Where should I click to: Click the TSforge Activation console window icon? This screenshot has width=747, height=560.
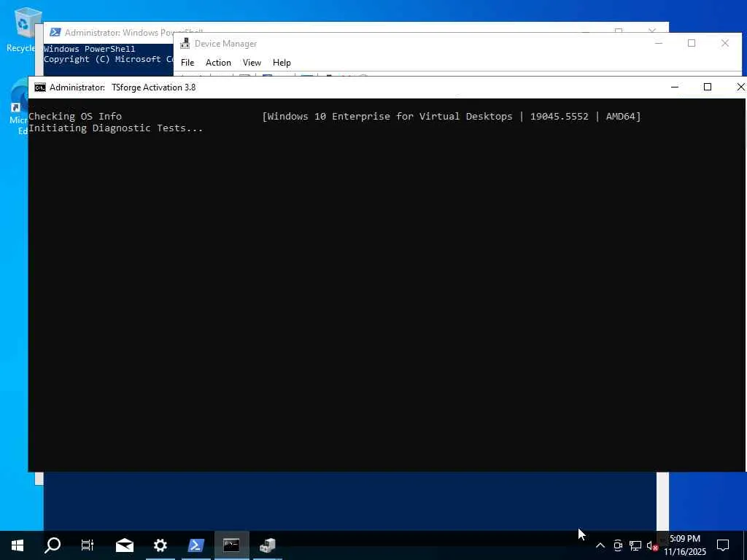click(x=40, y=87)
